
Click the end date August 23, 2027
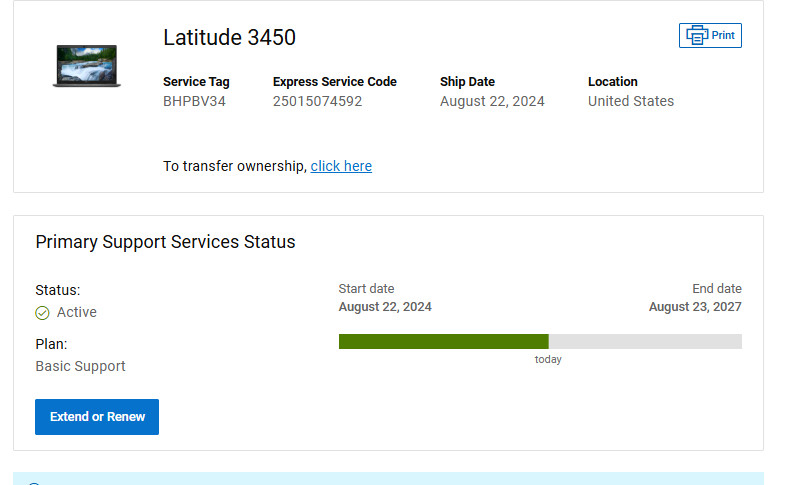tap(695, 307)
